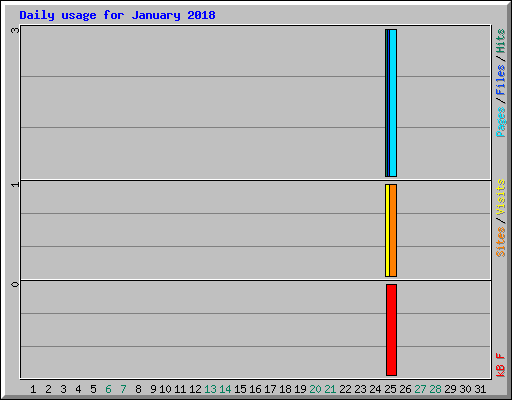The image size is (512, 400).
Task: Click day '2' on the x-axis
Action: tap(48, 389)
